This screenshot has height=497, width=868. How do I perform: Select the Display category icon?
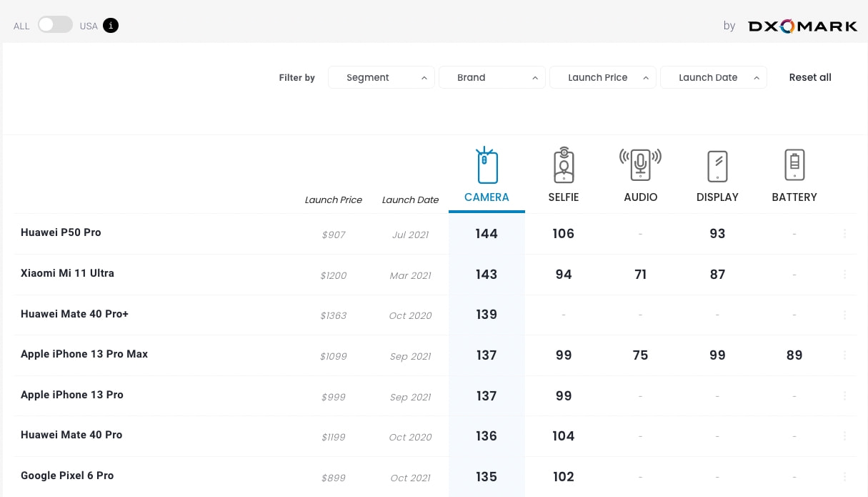(717, 166)
